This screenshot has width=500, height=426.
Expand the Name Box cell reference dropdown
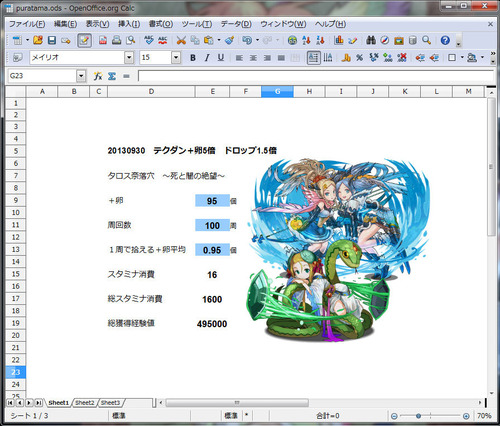(81, 76)
